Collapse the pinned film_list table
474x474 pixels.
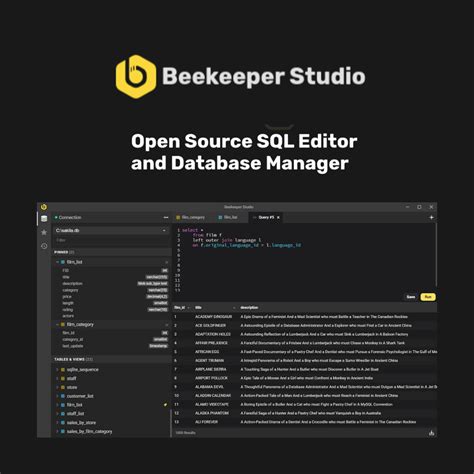57,262
